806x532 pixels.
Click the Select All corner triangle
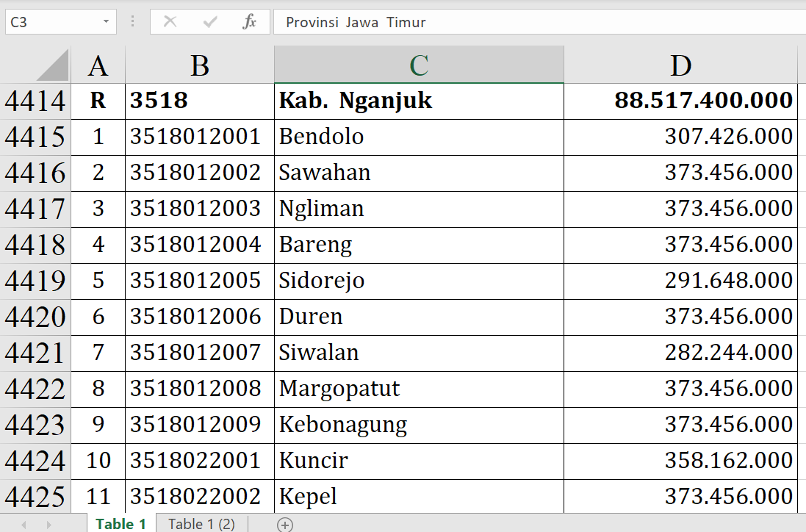pyautogui.click(x=52, y=65)
